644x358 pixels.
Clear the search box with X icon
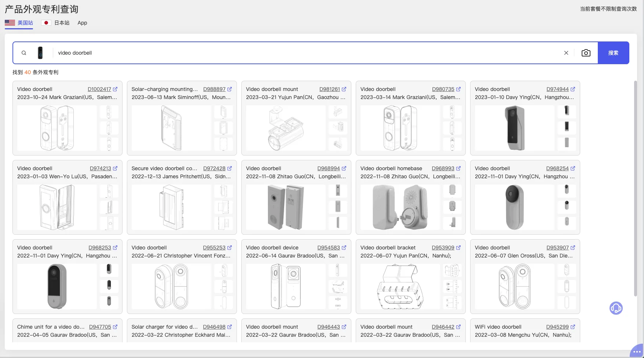click(566, 53)
